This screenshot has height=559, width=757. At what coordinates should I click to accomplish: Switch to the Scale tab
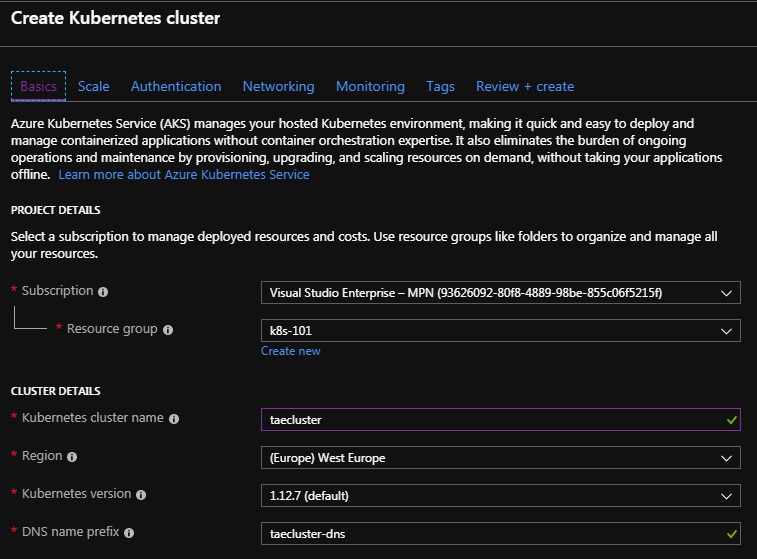pos(94,86)
